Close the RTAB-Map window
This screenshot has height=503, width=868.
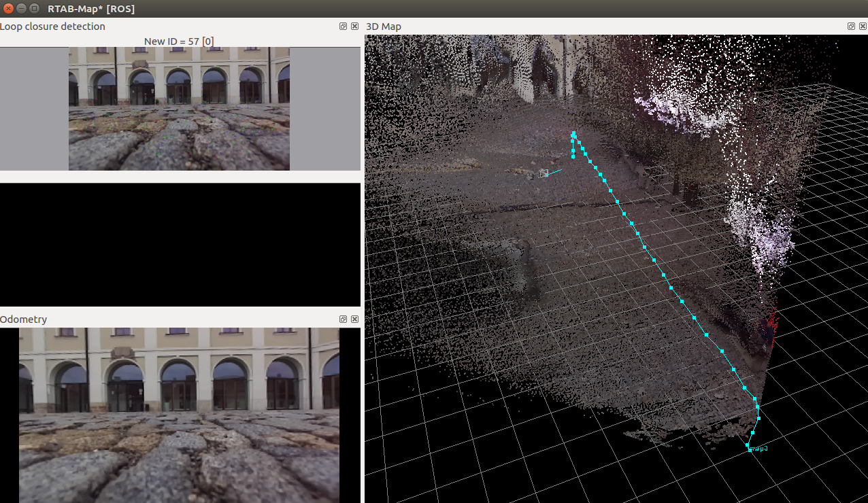pyautogui.click(x=8, y=8)
